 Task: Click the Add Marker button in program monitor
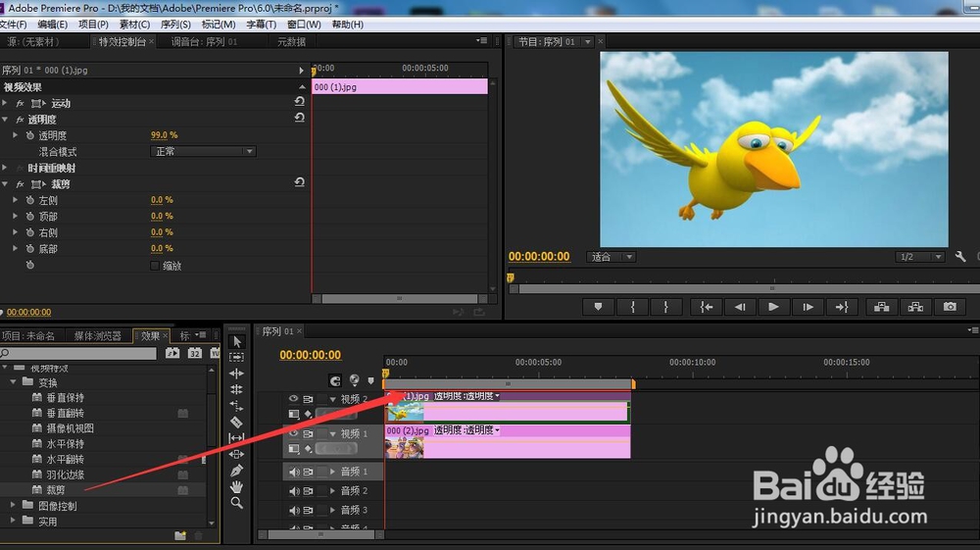pyautogui.click(x=598, y=307)
